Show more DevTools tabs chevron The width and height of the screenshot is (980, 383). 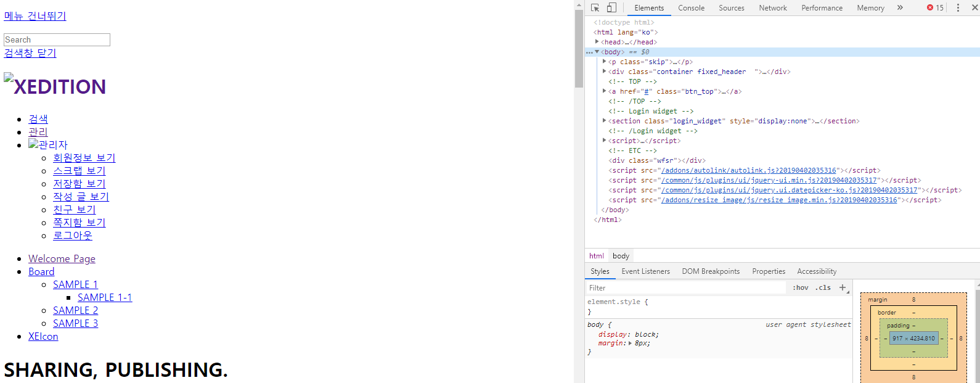click(x=900, y=8)
